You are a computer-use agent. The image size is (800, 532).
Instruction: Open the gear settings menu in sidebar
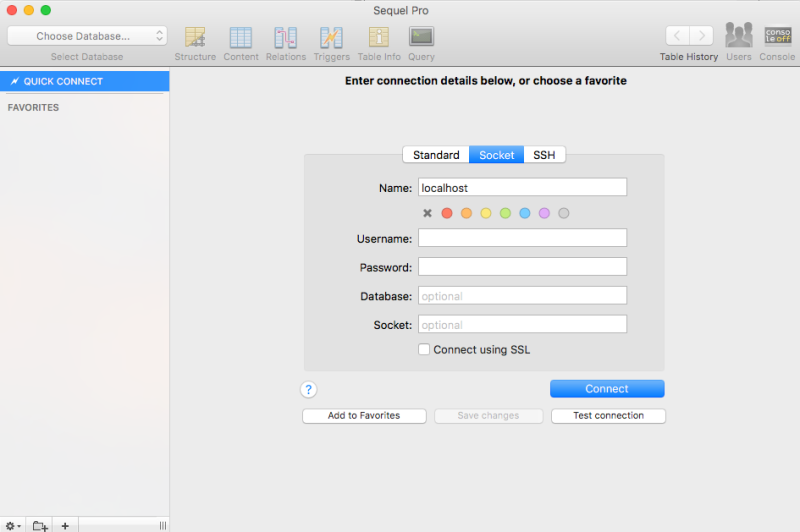(x=13, y=525)
